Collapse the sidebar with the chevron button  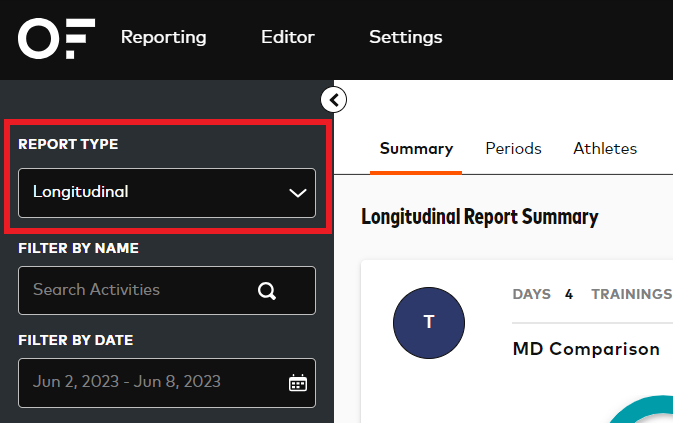[333, 100]
